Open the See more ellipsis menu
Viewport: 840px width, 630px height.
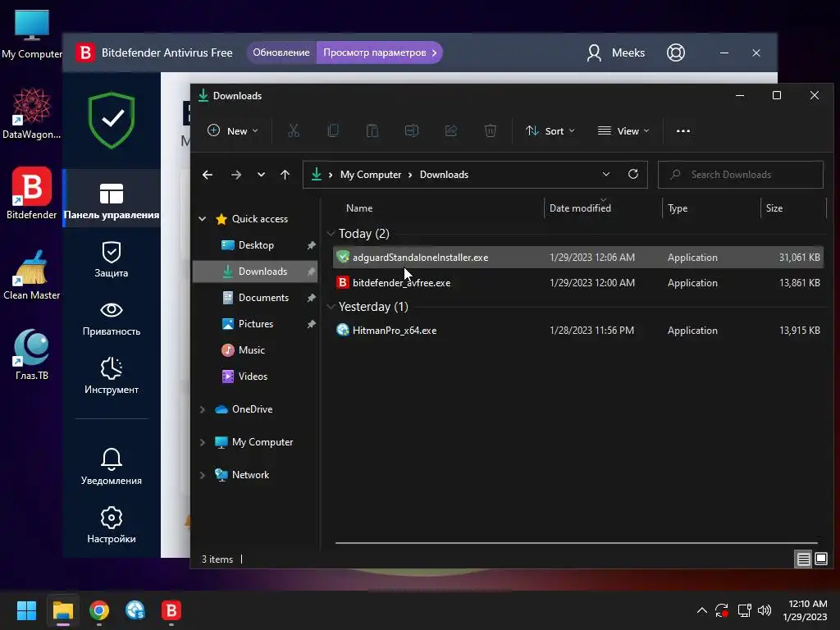pyautogui.click(x=683, y=130)
